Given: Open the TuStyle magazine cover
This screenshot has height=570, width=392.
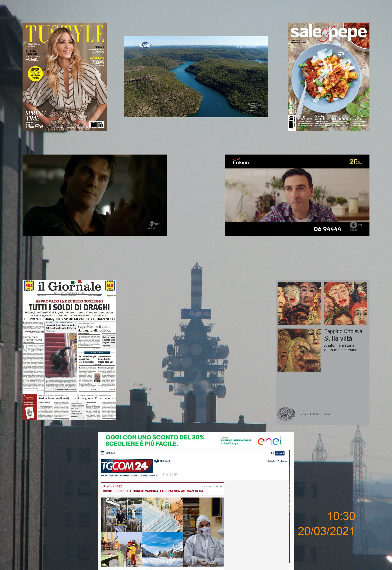Looking at the screenshot, I should [x=65, y=77].
